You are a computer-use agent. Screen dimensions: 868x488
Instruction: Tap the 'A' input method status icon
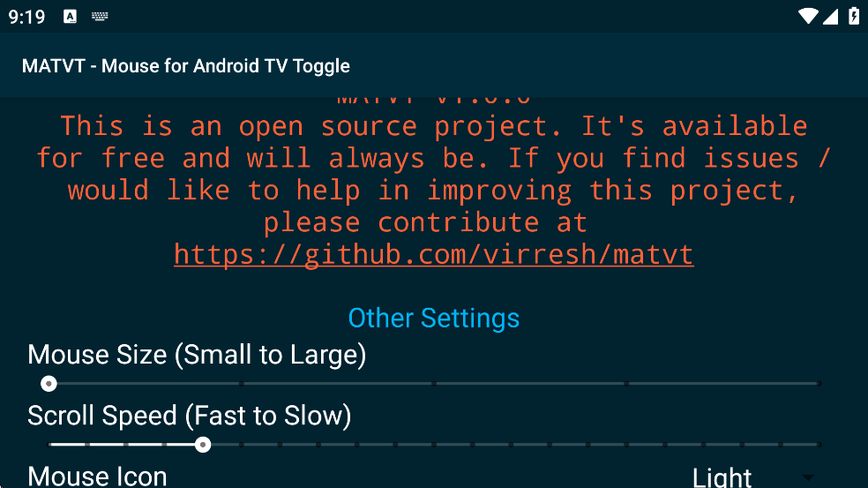tap(71, 17)
